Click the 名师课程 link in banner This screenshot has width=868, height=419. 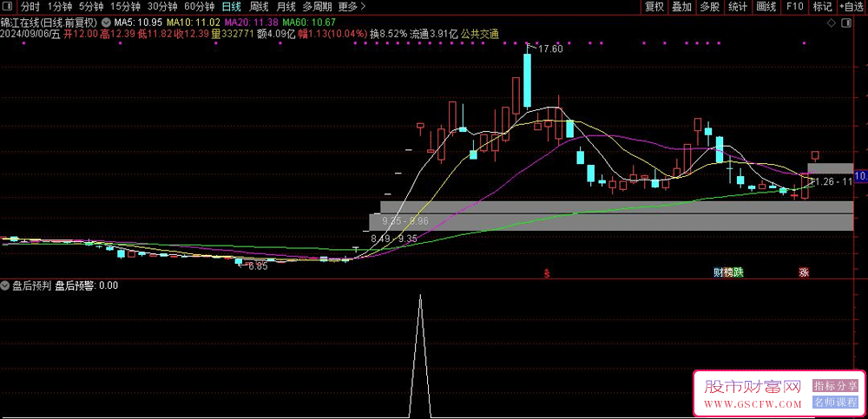pos(835,403)
